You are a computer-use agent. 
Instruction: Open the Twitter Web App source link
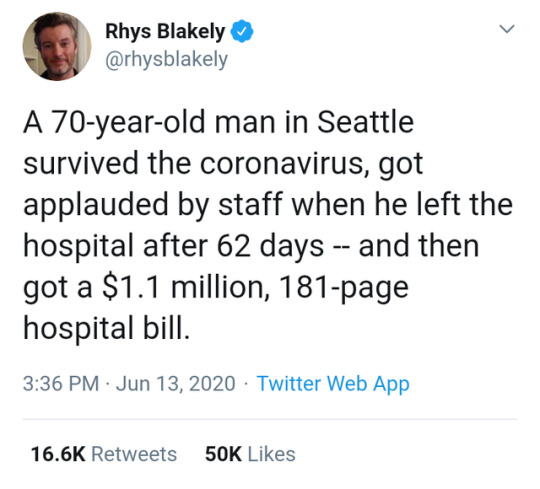pyautogui.click(x=333, y=384)
